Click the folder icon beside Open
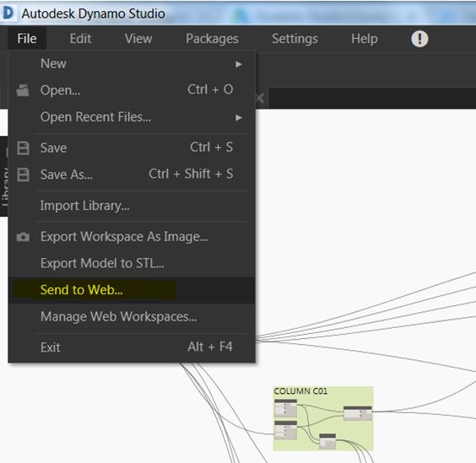 pyautogui.click(x=23, y=90)
